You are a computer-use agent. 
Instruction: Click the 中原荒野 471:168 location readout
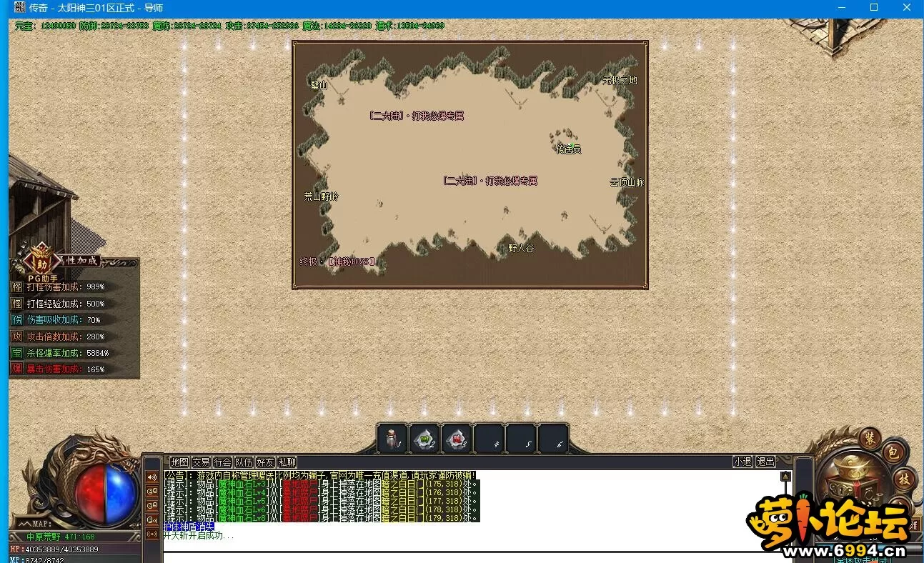pos(61,537)
